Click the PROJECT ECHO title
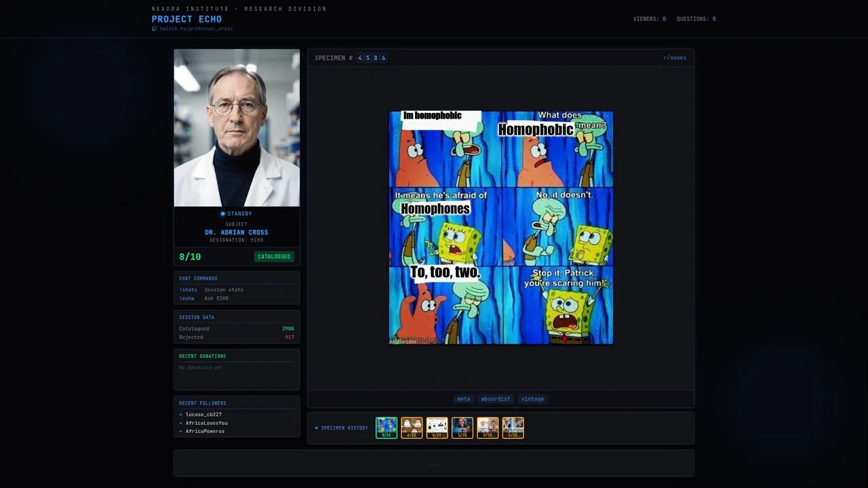This screenshot has width=868, height=488. [186, 19]
